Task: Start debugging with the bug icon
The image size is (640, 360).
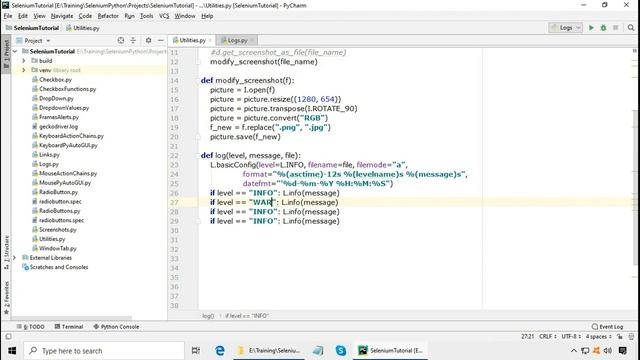Action: [603, 28]
